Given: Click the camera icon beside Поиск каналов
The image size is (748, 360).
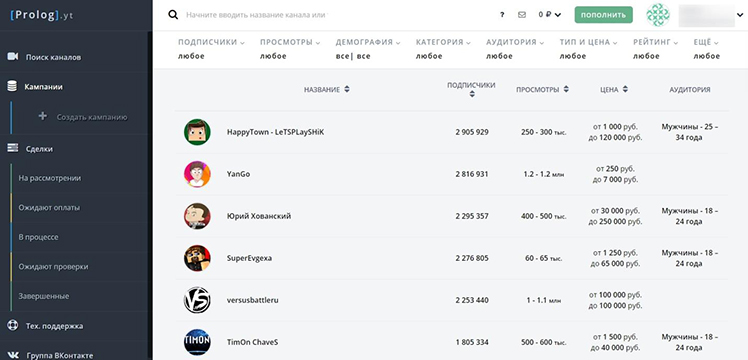Looking at the screenshot, I should [12, 57].
